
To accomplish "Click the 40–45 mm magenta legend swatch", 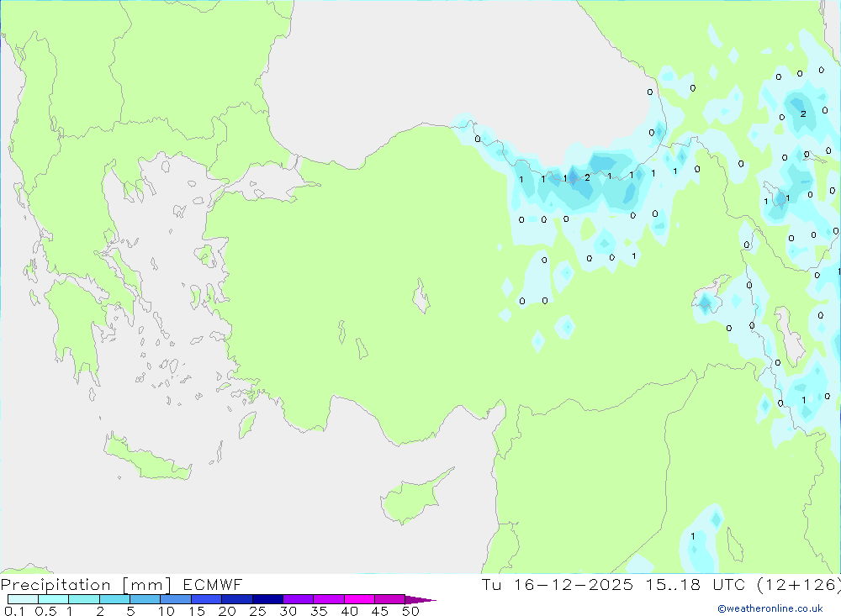I will point(359,599).
